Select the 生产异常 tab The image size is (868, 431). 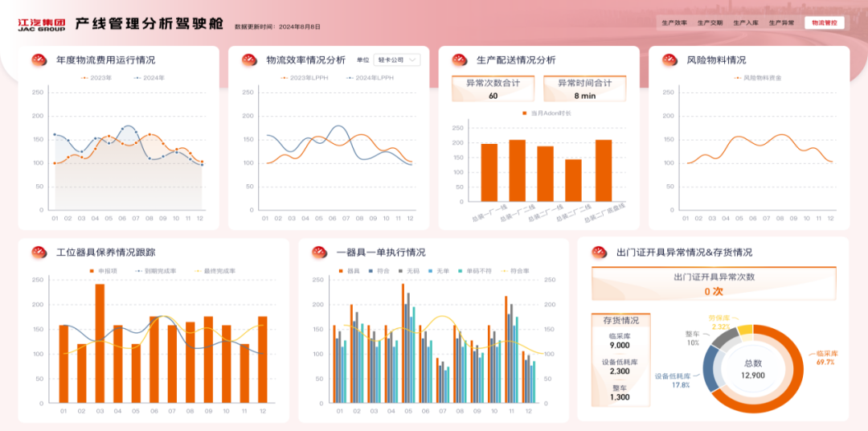point(781,23)
